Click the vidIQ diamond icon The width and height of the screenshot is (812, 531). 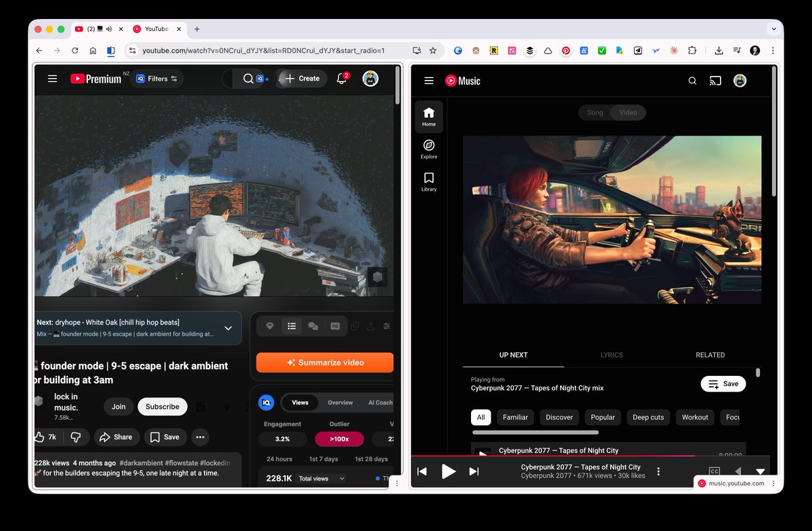(270, 326)
